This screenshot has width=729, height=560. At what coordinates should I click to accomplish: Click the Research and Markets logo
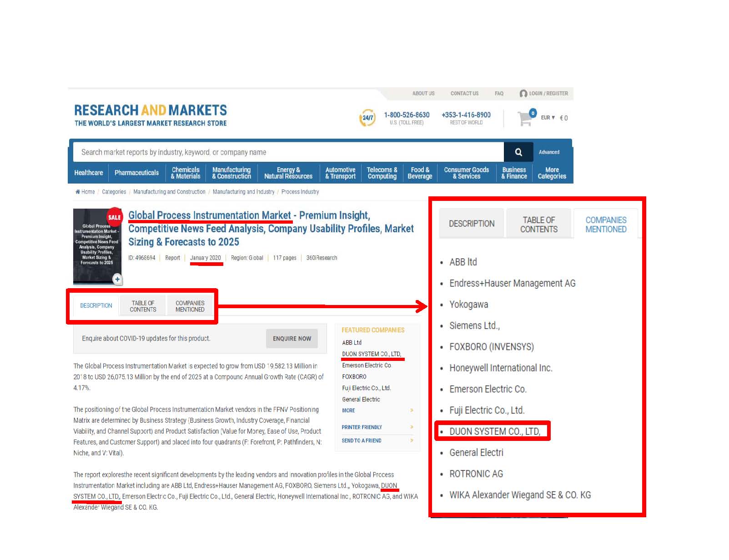151,115
